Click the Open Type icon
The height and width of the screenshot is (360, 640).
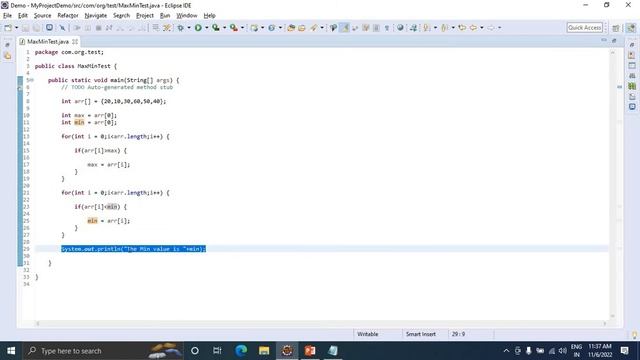[x=291, y=28]
